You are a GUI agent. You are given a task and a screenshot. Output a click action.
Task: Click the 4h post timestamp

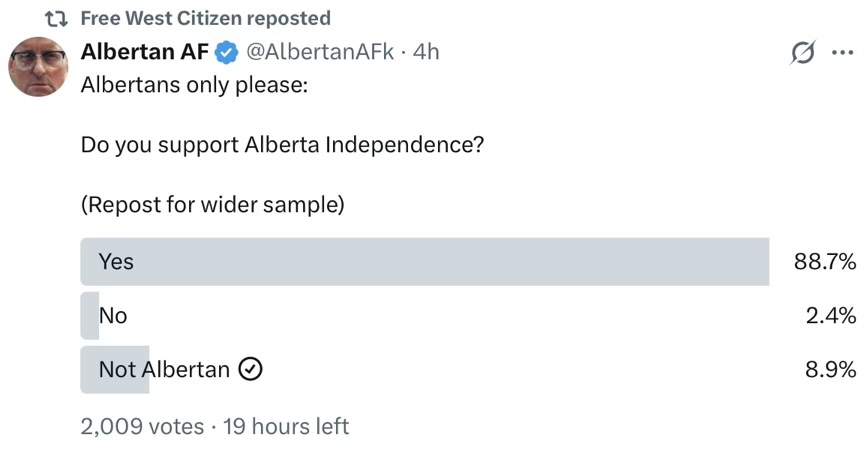[426, 52]
